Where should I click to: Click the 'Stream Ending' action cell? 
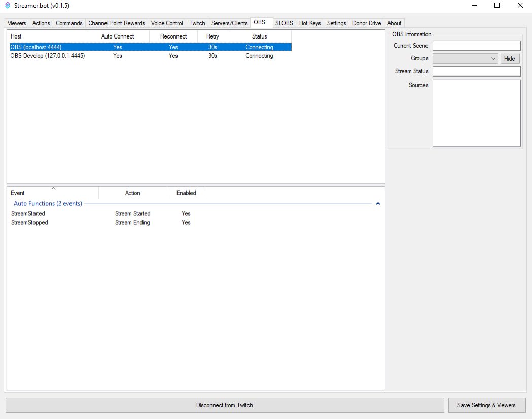pyautogui.click(x=132, y=223)
